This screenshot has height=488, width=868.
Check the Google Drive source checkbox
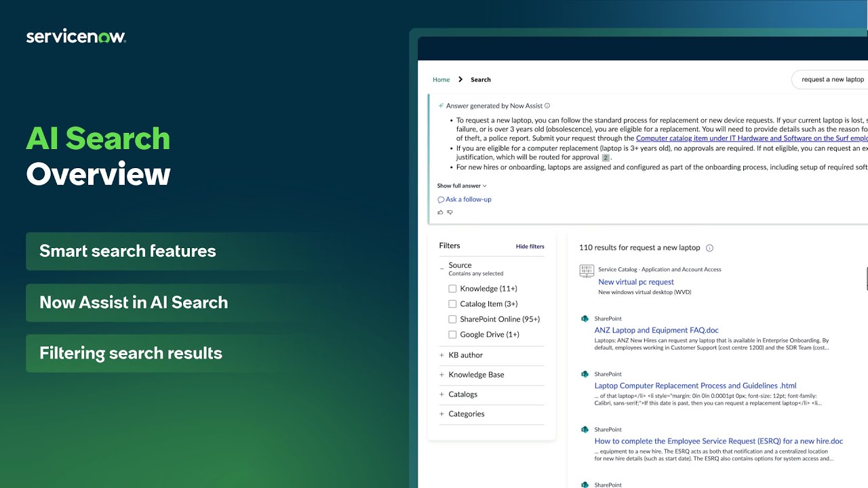[x=452, y=334]
